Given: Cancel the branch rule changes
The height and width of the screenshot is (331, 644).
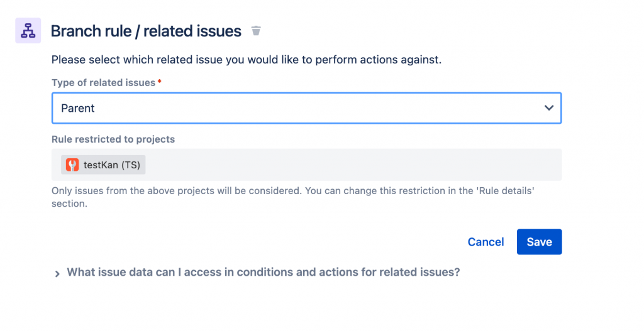Looking at the screenshot, I should tap(486, 242).
